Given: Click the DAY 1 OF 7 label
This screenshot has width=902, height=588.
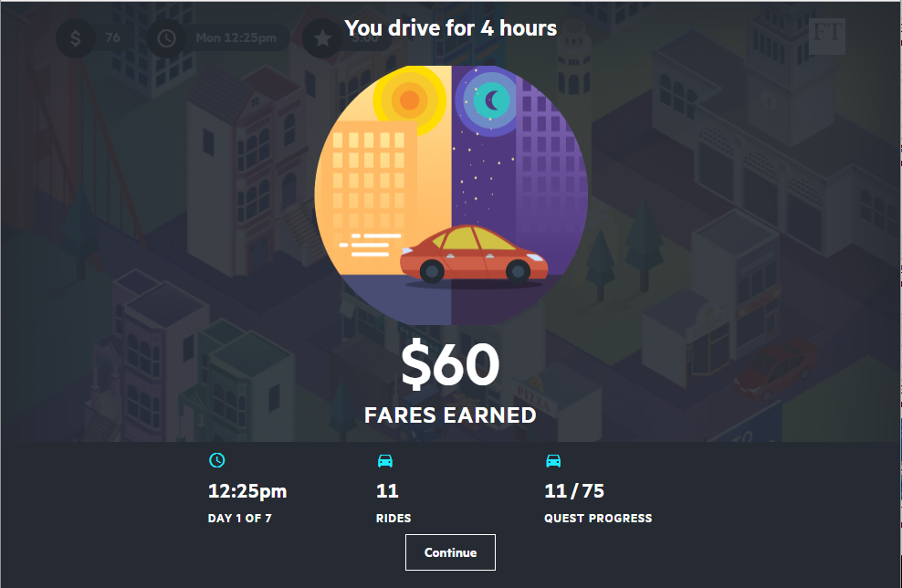Looking at the screenshot, I should (239, 519).
